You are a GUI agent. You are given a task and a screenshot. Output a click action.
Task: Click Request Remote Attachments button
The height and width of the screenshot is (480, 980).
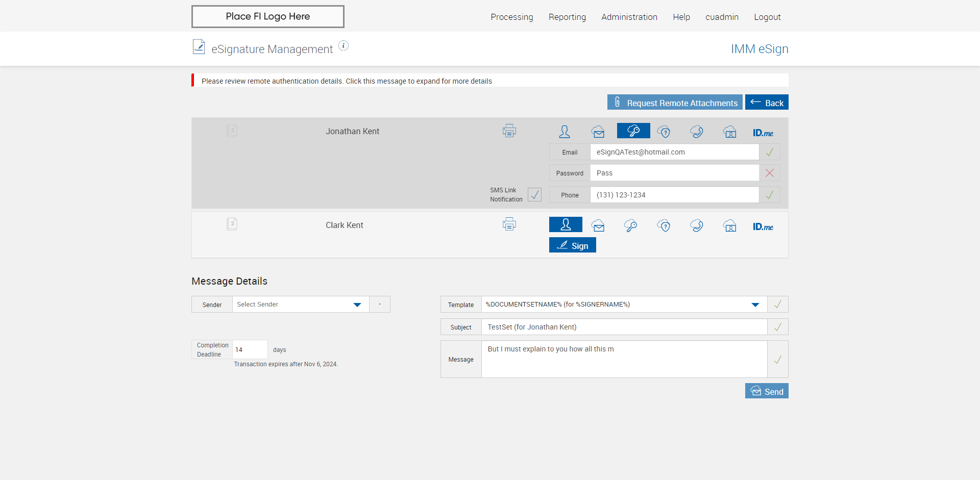[x=674, y=103]
